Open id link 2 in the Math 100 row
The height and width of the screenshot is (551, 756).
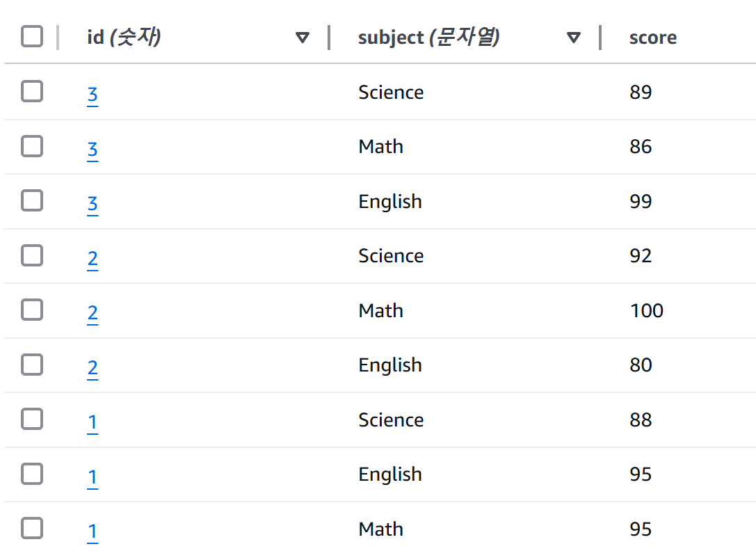coord(93,313)
